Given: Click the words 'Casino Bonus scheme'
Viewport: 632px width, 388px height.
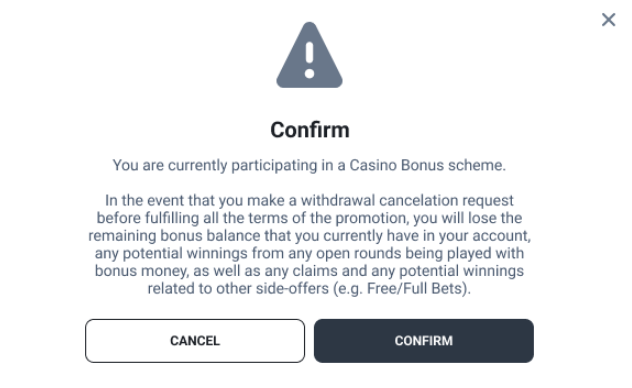Looking at the screenshot, I should tap(427, 165).
